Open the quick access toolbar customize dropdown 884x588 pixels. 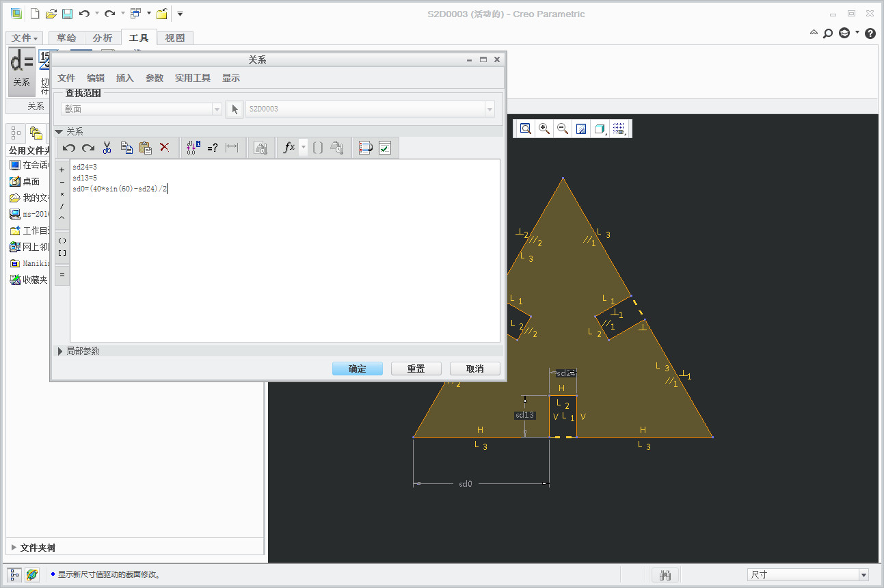pyautogui.click(x=180, y=14)
